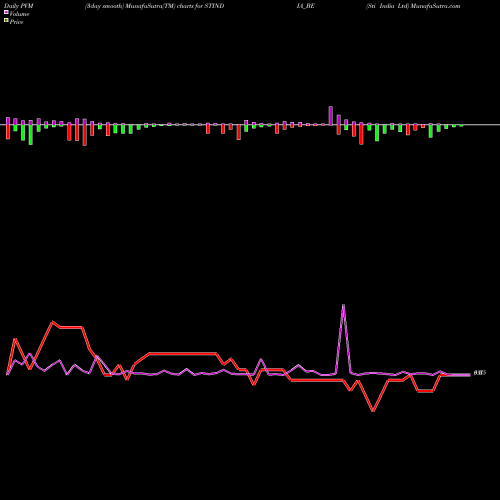Click the '(3day smooth) MunafaSutra(TM) charts for STIND' heading
The image size is (500, 500).
154,6
